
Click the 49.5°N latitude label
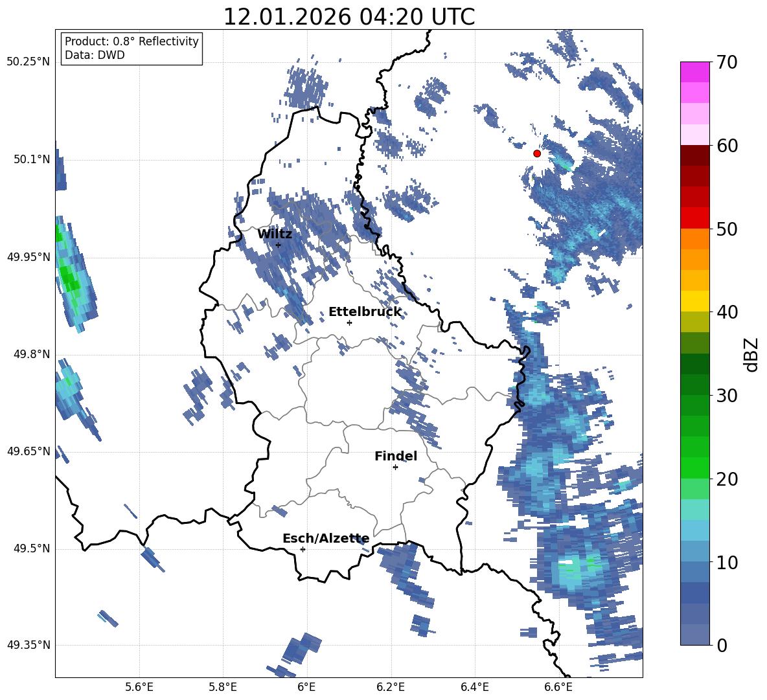point(32,548)
